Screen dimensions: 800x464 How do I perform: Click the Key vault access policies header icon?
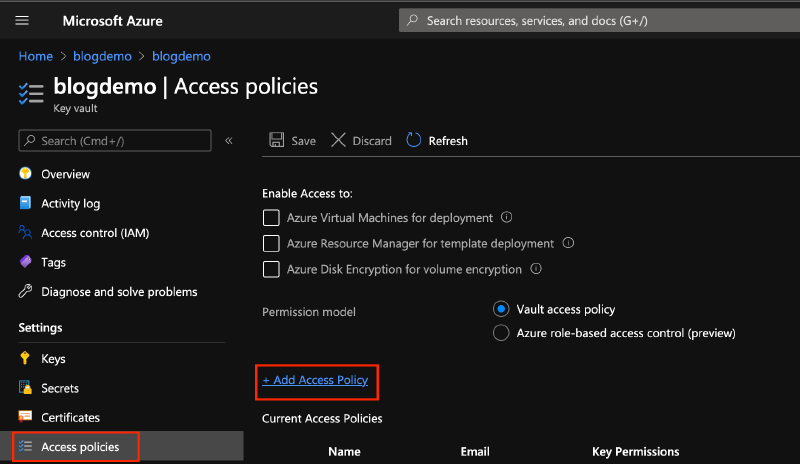(31, 94)
